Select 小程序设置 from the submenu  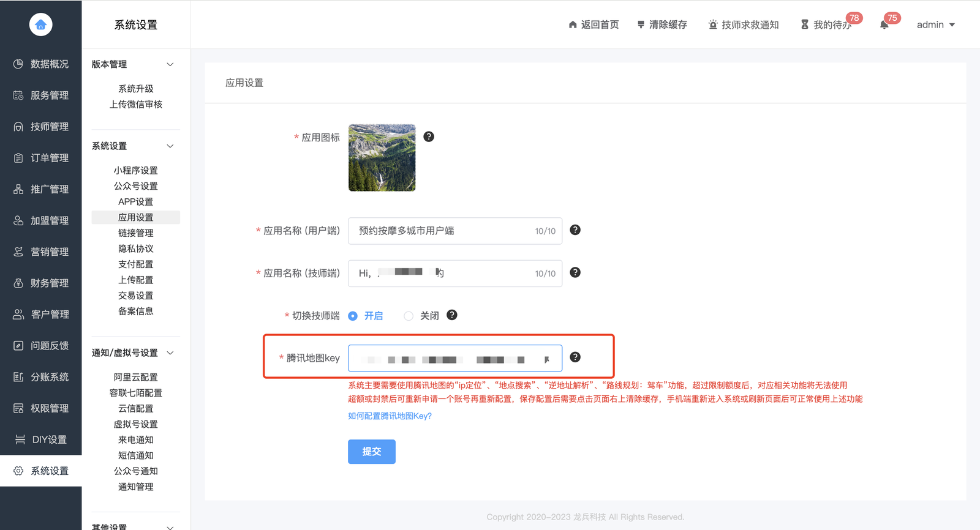[135, 170]
